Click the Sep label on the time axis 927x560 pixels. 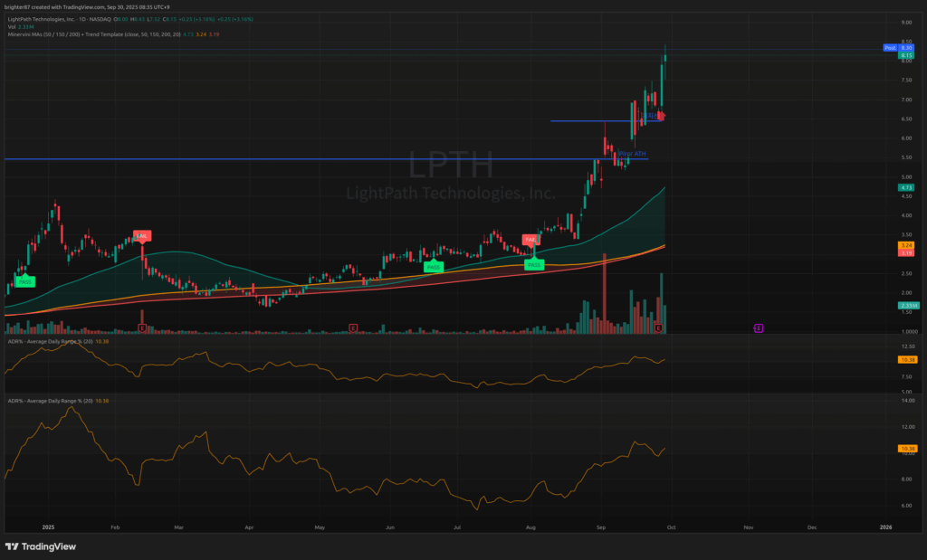click(x=601, y=527)
